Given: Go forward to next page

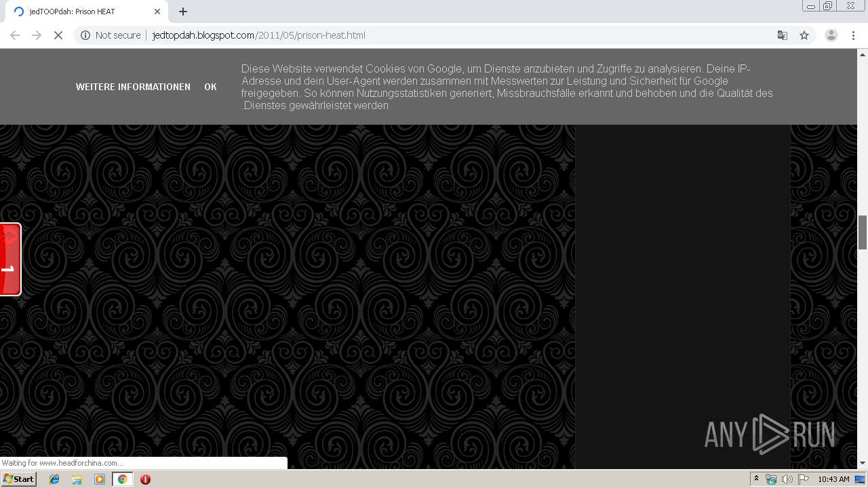Looking at the screenshot, I should coord(37,35).
